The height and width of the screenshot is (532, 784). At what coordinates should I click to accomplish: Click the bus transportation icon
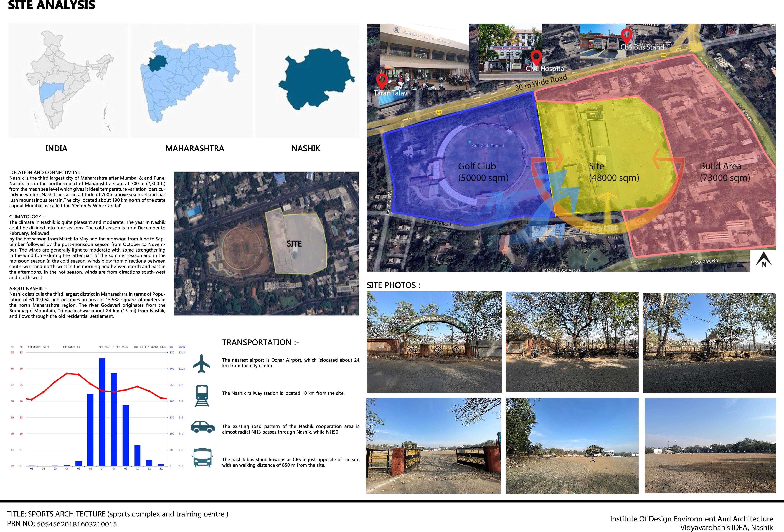(x=202, y=458)
